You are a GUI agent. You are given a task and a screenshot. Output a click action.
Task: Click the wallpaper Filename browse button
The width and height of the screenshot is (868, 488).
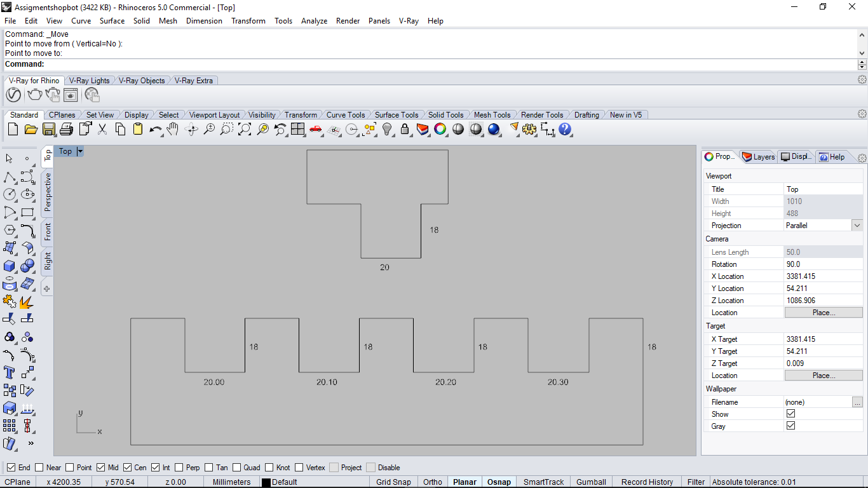click(857, 402)
